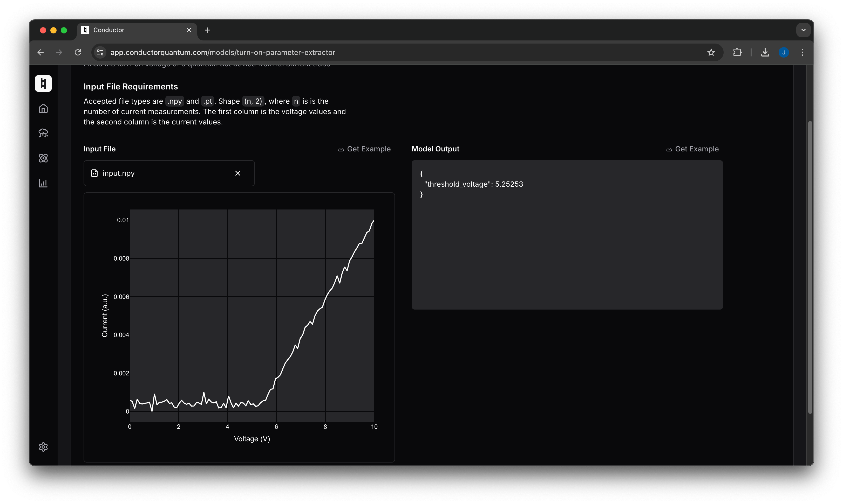Image resolution: width=843 pixels, height=504 pixels.
Task: Click the browser refresh icon
Action: point(79,52)
